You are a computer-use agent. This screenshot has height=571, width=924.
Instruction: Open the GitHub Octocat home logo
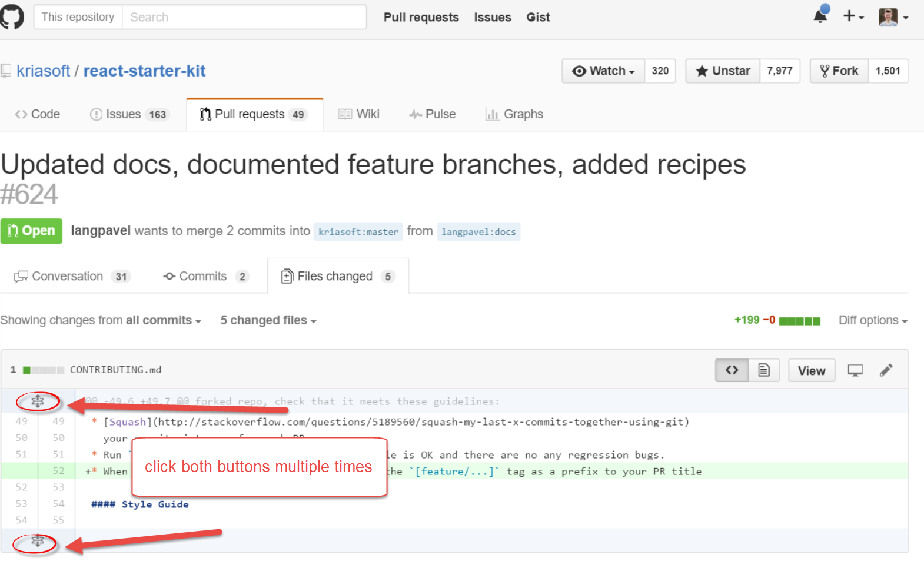[x=12, y=16]
